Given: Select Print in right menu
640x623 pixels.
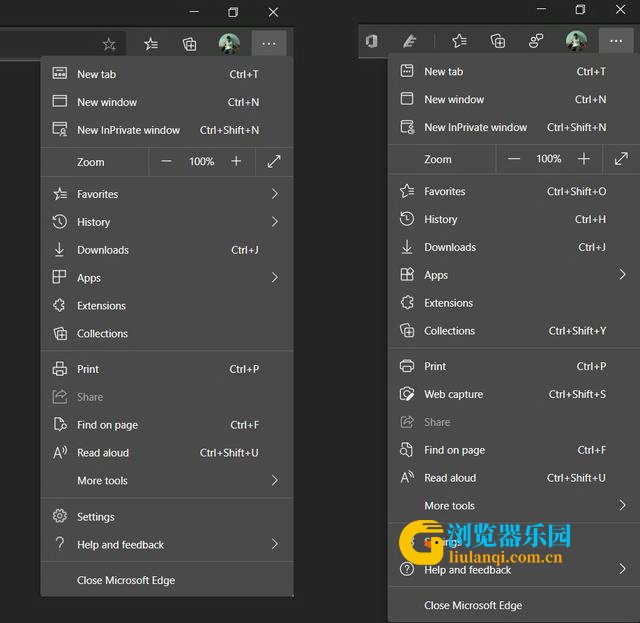Looking at the screenshot, I should pos(514,366).
